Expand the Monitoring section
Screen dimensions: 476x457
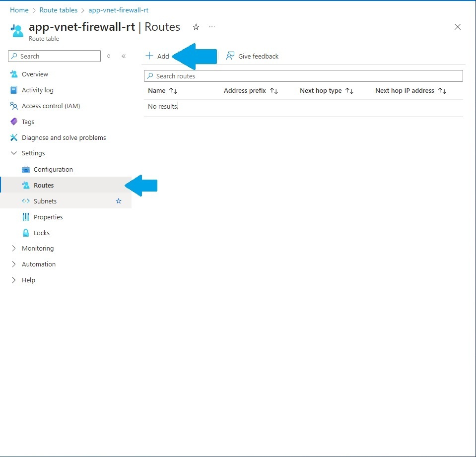[14, 248]
